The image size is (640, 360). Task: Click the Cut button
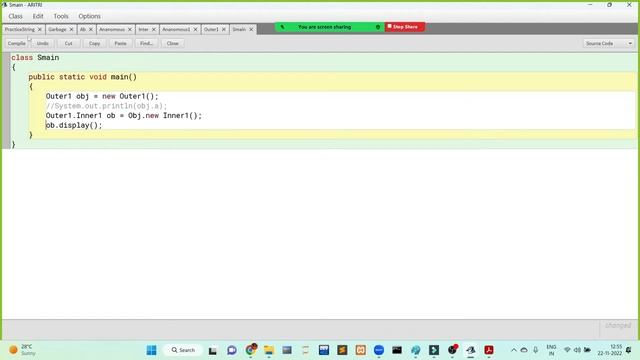coord(69,43)
